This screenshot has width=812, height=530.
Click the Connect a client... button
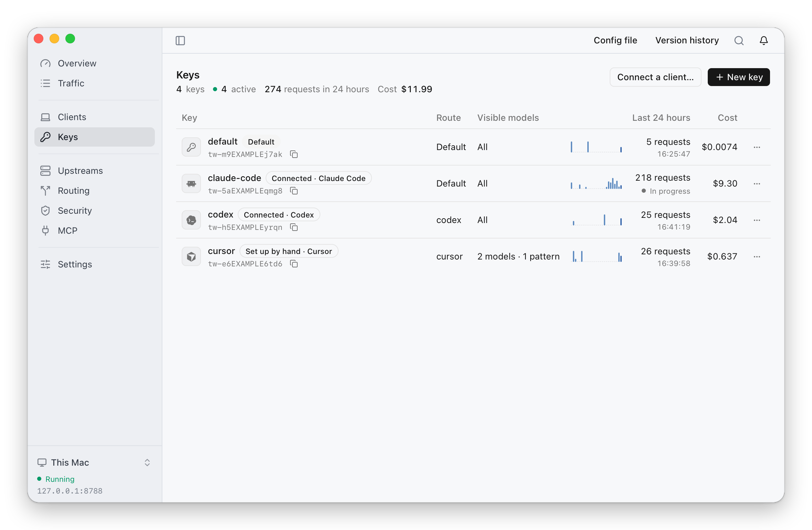(655, 77)
